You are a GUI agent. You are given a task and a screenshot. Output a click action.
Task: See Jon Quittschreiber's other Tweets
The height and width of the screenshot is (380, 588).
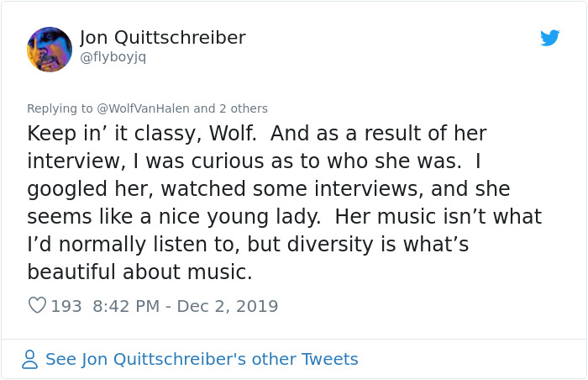click(x=202, y=360)
